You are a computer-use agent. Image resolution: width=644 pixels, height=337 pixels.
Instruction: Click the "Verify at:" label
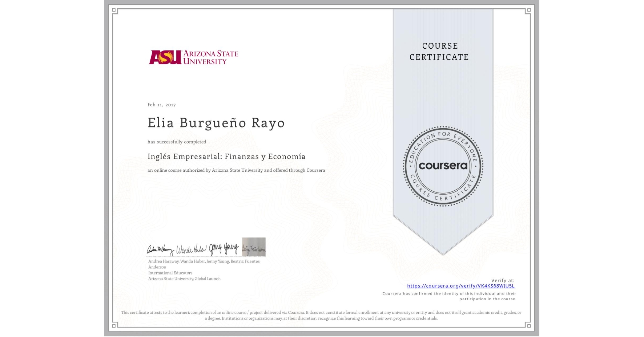(503, 280)
